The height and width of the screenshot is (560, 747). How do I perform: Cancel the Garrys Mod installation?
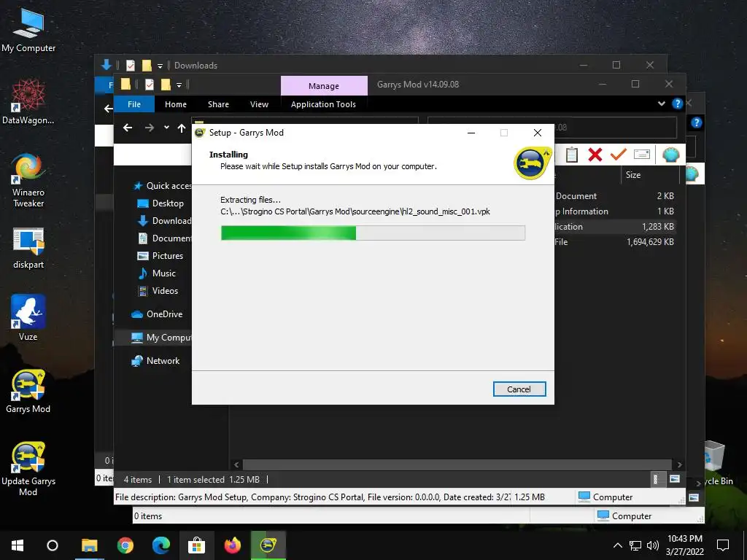(x=519, y=389)
